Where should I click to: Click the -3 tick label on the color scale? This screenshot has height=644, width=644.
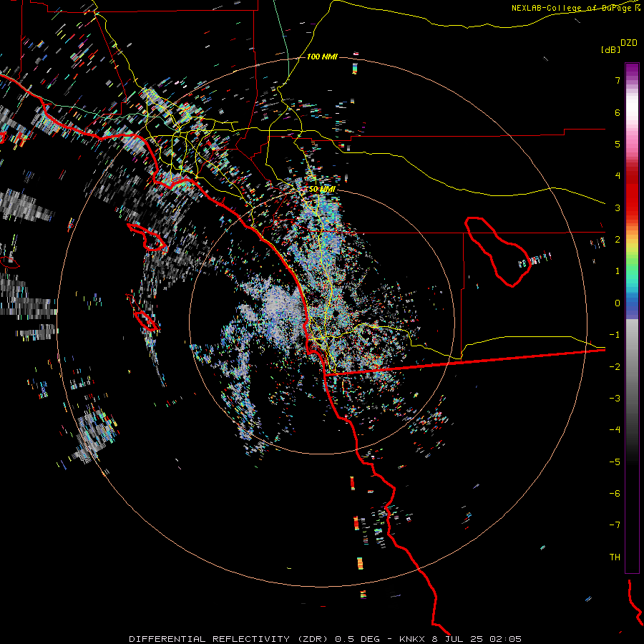tap(615, 399)
